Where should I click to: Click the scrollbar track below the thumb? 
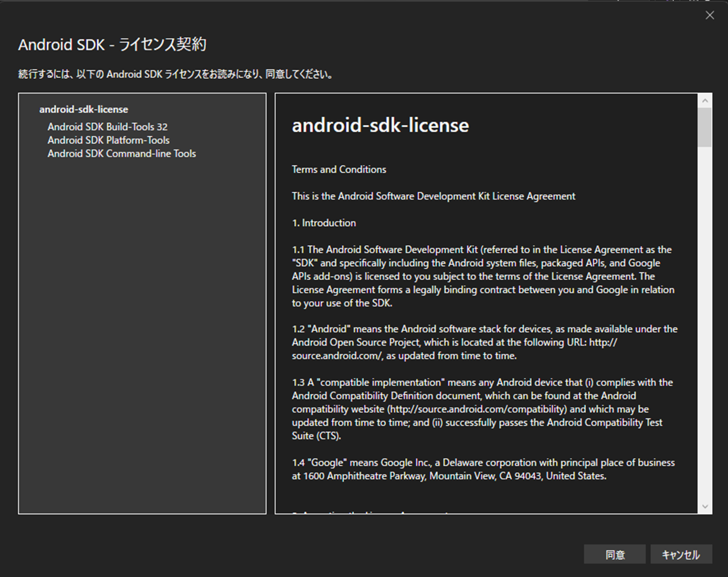click(x=705, y=323)
